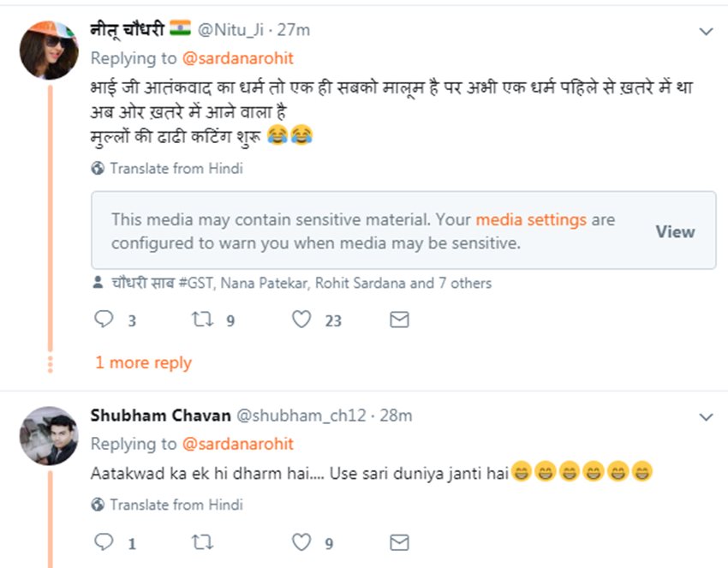Like the tweet with 23 likes
This screenshot has width=728, height=568.
pos(301,320)
